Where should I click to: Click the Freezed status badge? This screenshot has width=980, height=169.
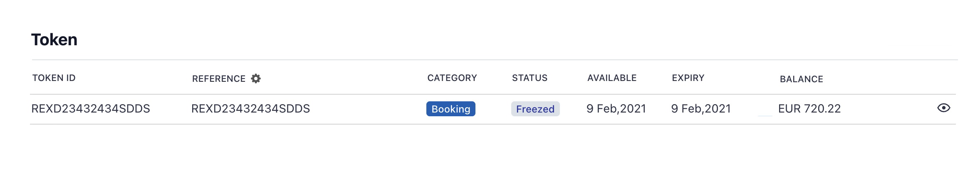pyautogui.click(x=535, y=109)
